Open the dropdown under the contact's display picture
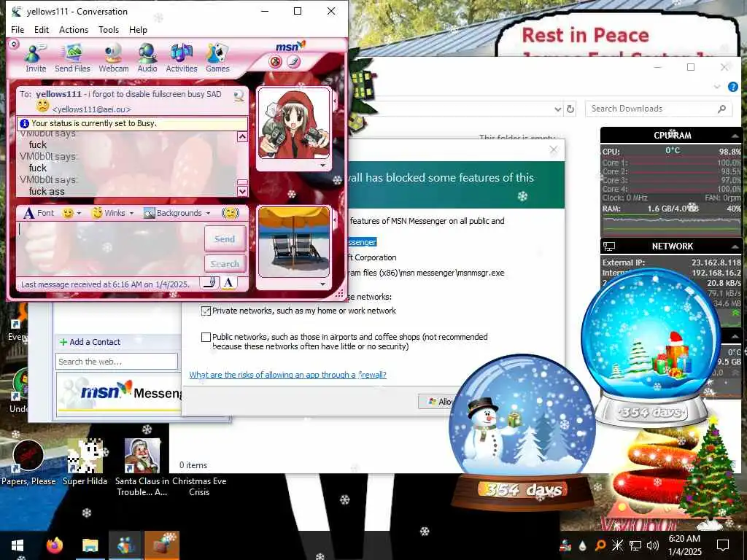 click(322, 166)
